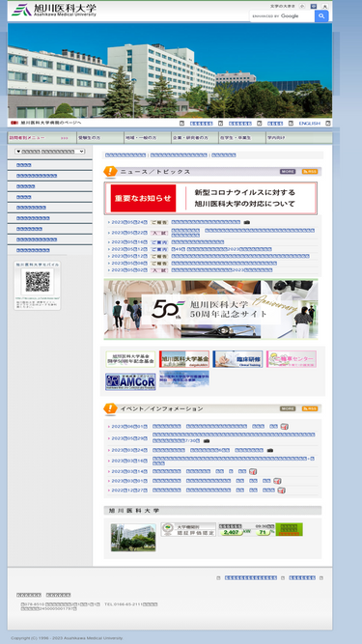Open the sidebar dropdown selector
362x644 pixels.
click(x=49, y=152)
